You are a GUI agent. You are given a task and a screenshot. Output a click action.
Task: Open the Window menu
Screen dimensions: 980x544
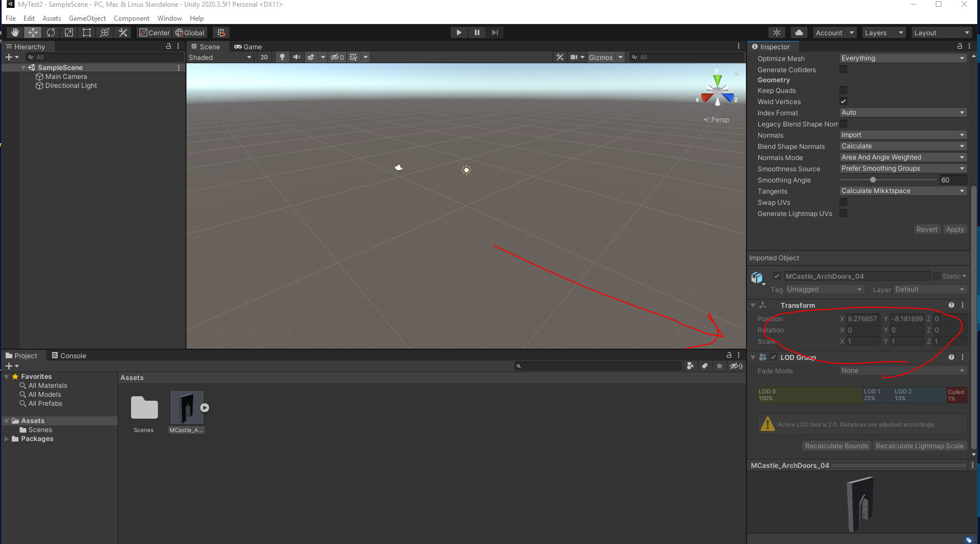pyautogui.click(x=170, y=18)
